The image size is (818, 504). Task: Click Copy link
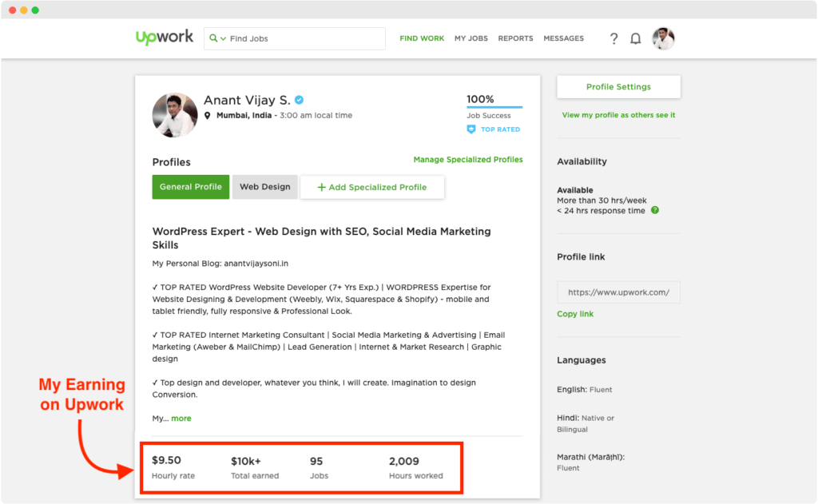(575, 314)
